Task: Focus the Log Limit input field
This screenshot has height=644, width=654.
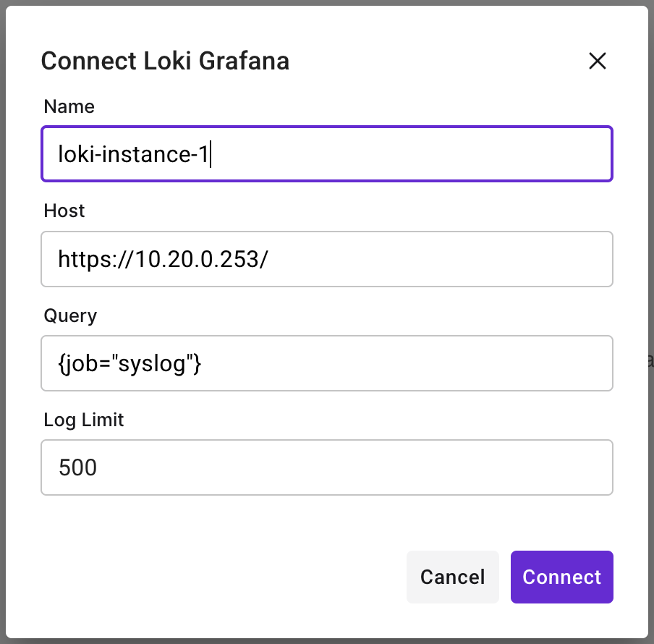Action: (x=327, y=467)
